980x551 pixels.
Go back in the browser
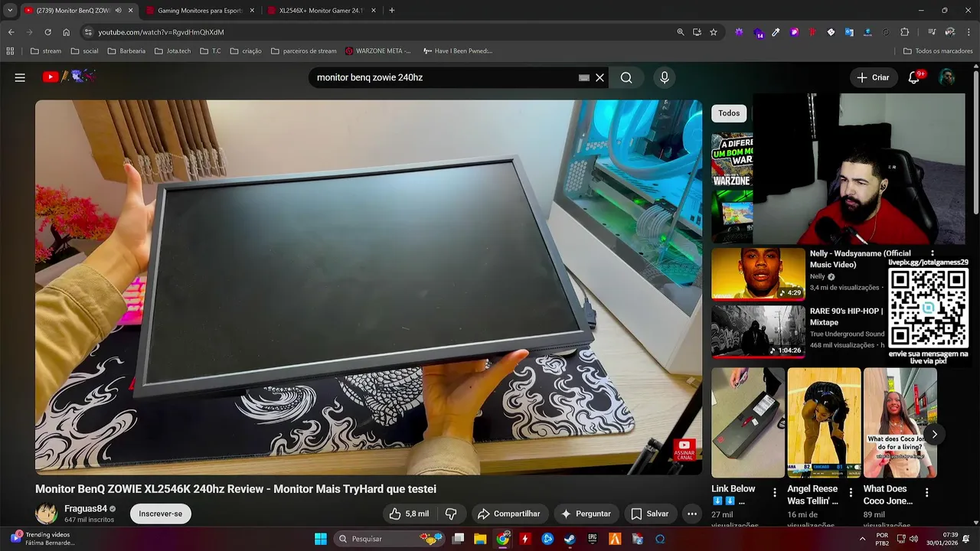(x=11, y=32)
